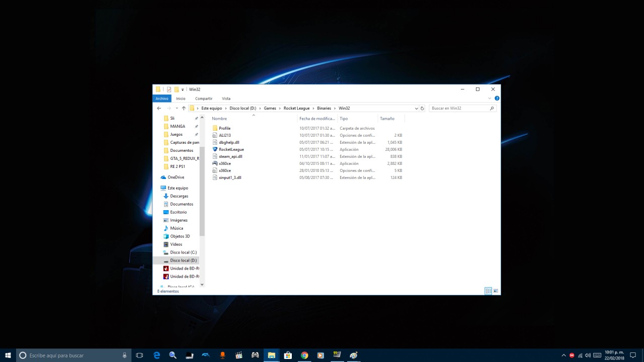
Task: Switch to details view in status bar
Action: coord(488,291)
